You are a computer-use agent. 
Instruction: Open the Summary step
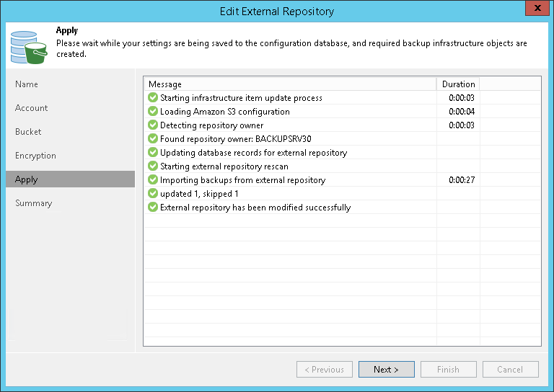pyautogui.click(x=33, y=203)
